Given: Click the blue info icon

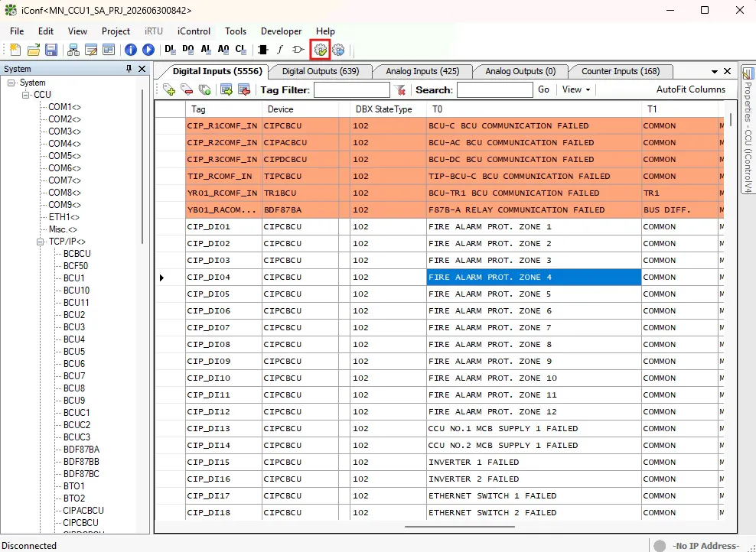Looking at the screenshot, I should coord(131,50).
